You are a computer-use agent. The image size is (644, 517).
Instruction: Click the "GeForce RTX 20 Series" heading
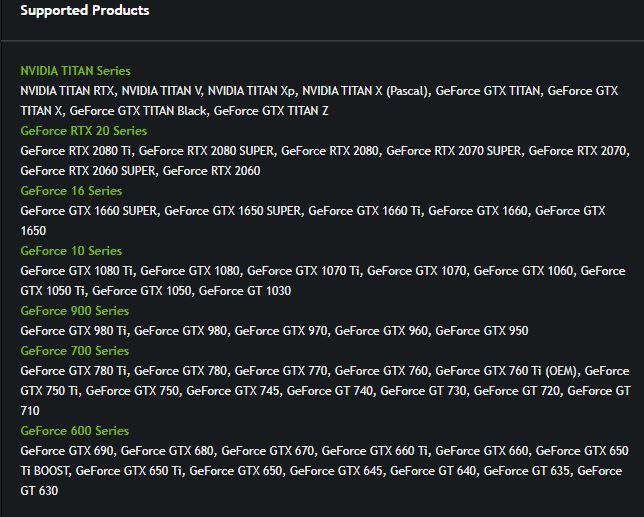pyautogui.click(x=84, y=131)
